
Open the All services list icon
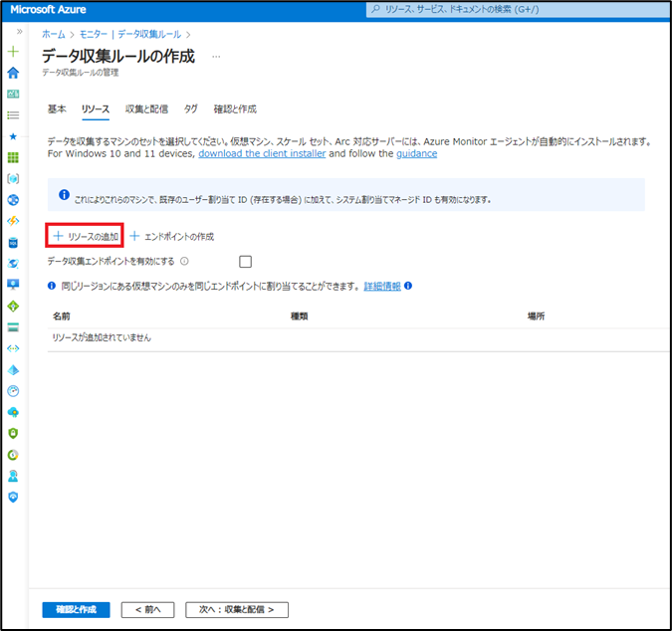13,114
